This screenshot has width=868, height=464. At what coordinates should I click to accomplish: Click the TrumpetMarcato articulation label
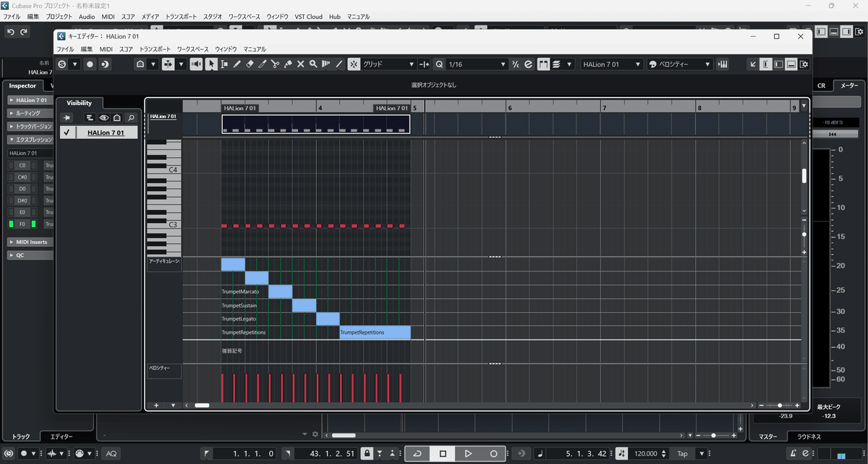pos(240,291)
